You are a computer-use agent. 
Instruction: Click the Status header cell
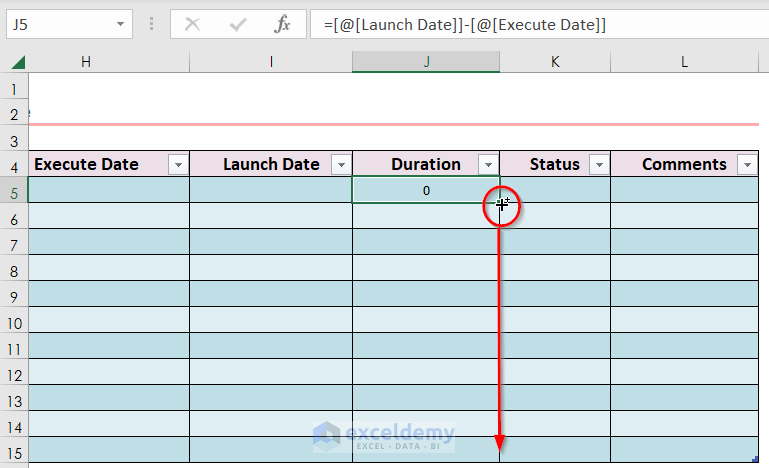(555, 164)
